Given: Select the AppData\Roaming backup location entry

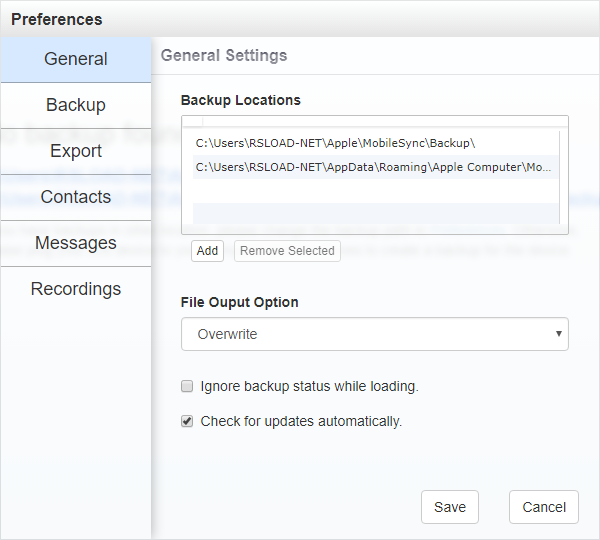Looking at the screenshot, I should click(x=372, y=167).
